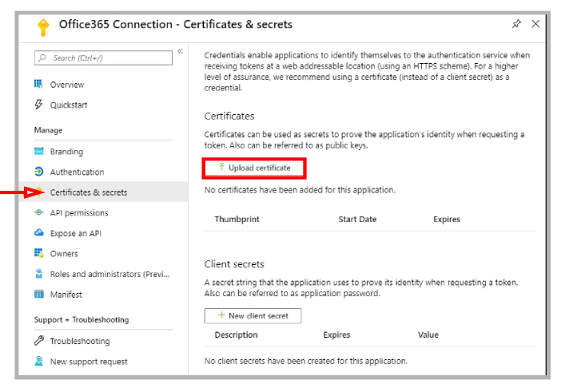
Task: Go to Authentication settings
Action: pyautogui.click(x=77, y=172)
